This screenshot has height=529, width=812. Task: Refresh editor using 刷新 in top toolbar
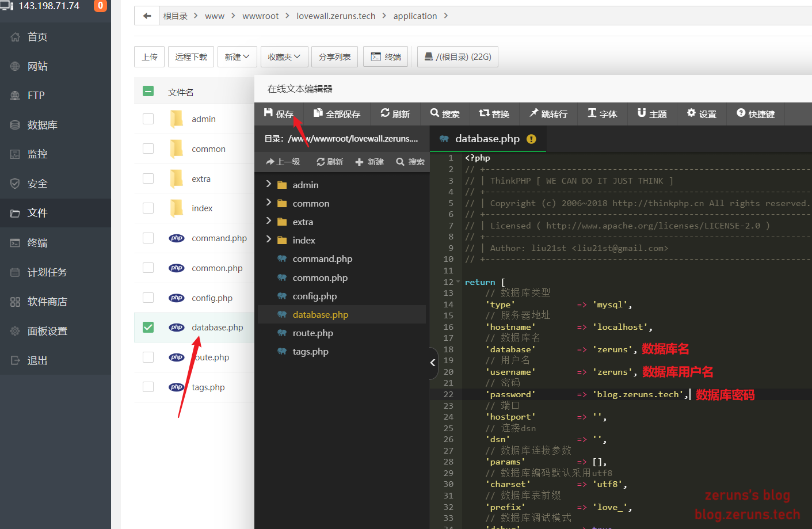pos(395,114)
